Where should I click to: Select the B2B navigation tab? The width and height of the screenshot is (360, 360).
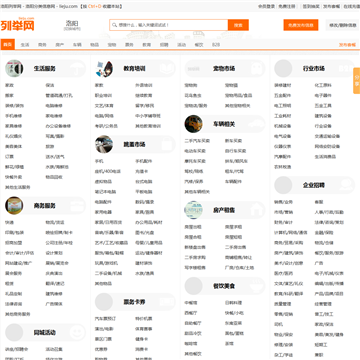click(216, 44)
